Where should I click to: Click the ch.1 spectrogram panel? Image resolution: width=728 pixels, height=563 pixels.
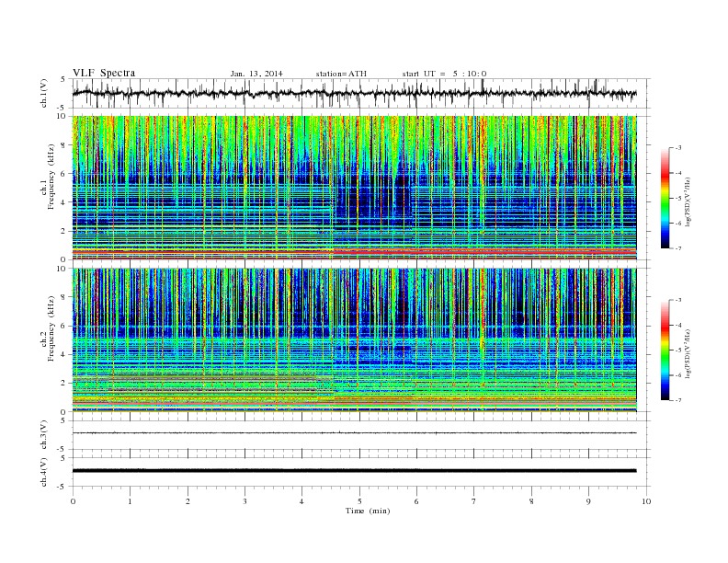coord(354,188)
